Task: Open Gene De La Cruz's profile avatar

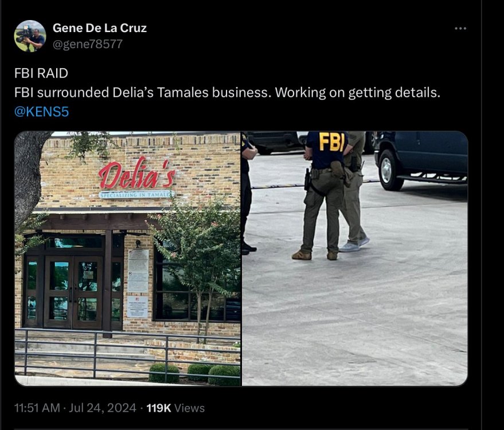Action: 30,36
